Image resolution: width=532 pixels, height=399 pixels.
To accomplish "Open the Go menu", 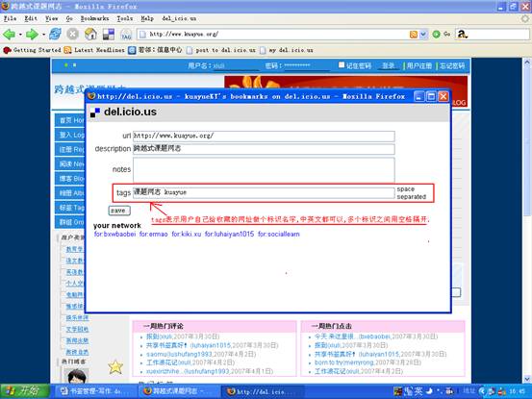I will tap(69, 18).
